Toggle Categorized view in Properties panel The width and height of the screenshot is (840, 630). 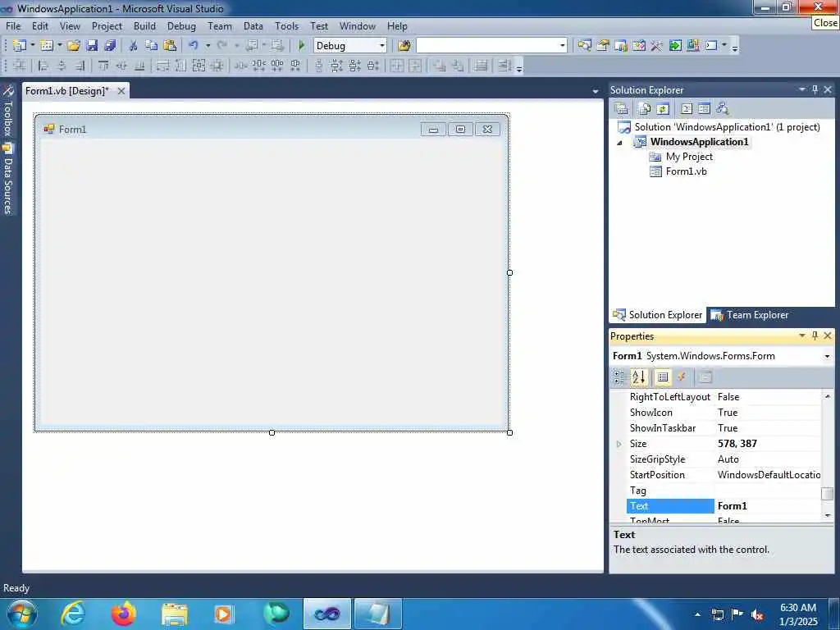pos(619,377)
